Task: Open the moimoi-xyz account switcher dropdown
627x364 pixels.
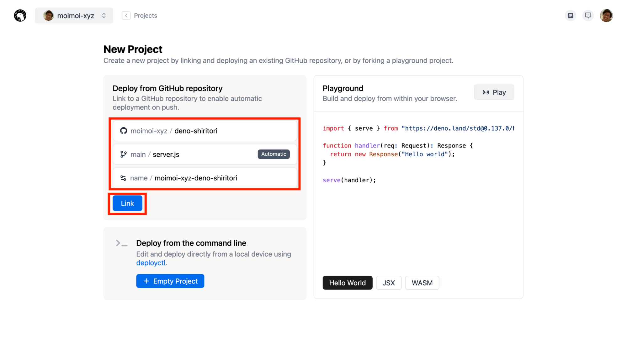Action: pyautogui.click(x=74, y=16)
